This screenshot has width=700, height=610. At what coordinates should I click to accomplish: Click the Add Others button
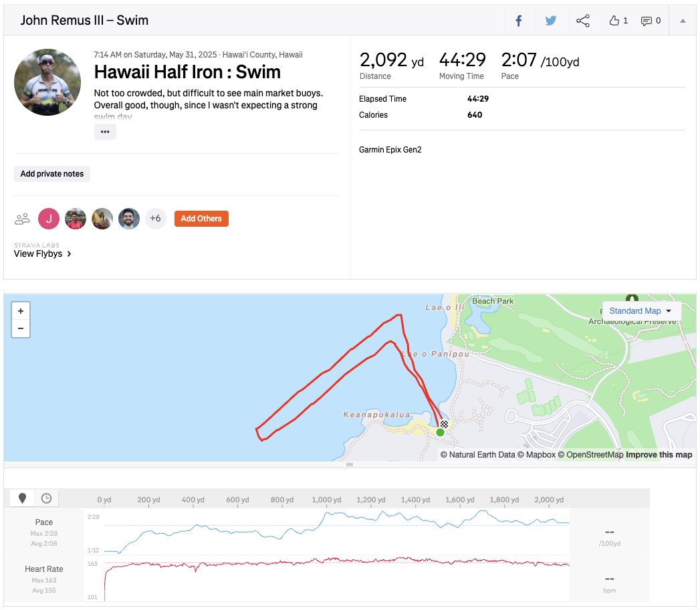coord(201,219)
